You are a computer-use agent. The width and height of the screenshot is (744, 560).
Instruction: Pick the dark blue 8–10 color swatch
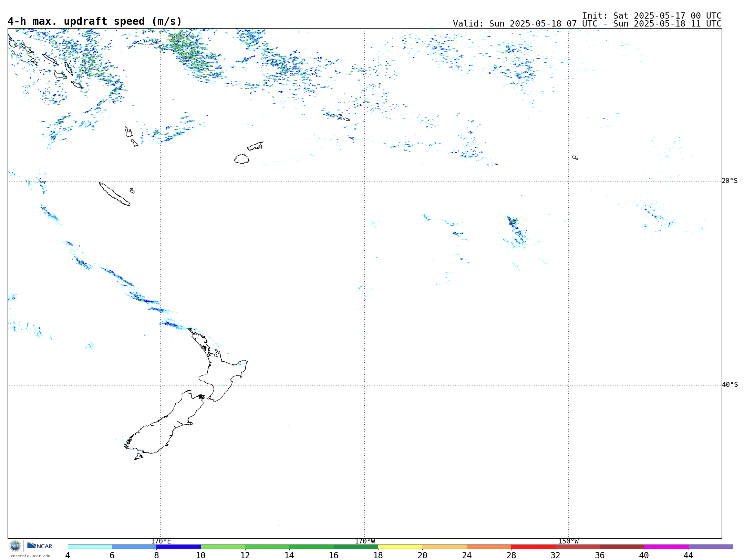178,547
